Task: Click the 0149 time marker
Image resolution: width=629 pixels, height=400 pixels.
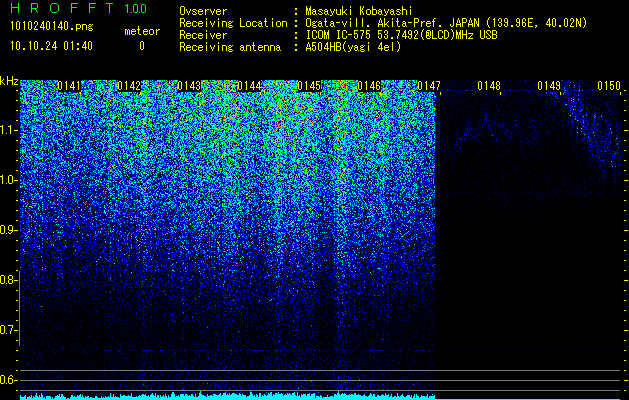Action: click(549, 86)
